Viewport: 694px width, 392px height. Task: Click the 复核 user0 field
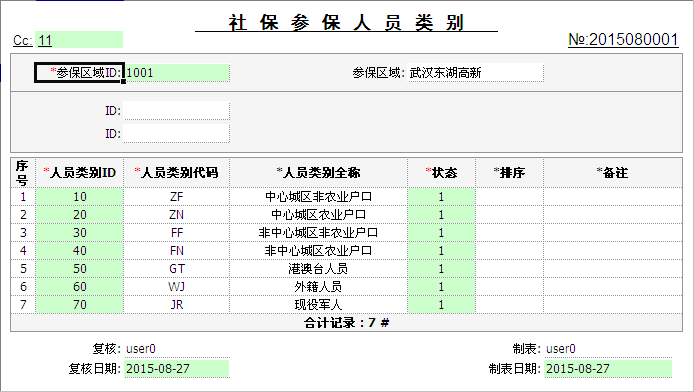pos(177,349)
